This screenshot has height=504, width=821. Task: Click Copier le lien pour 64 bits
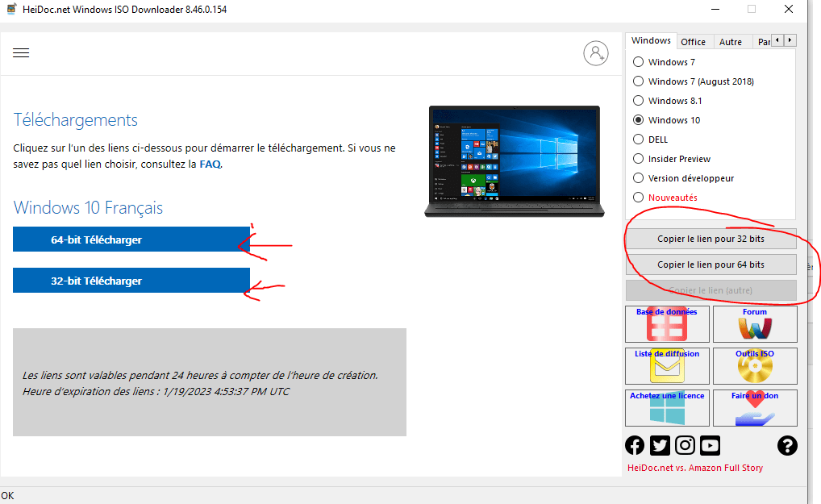click(711, 264)
